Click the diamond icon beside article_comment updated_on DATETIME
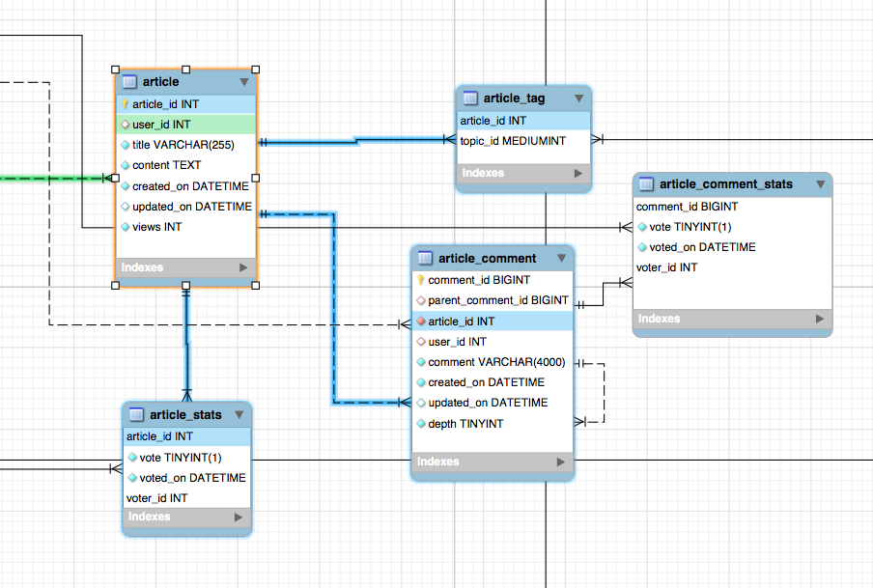 [x=421, y=403]
